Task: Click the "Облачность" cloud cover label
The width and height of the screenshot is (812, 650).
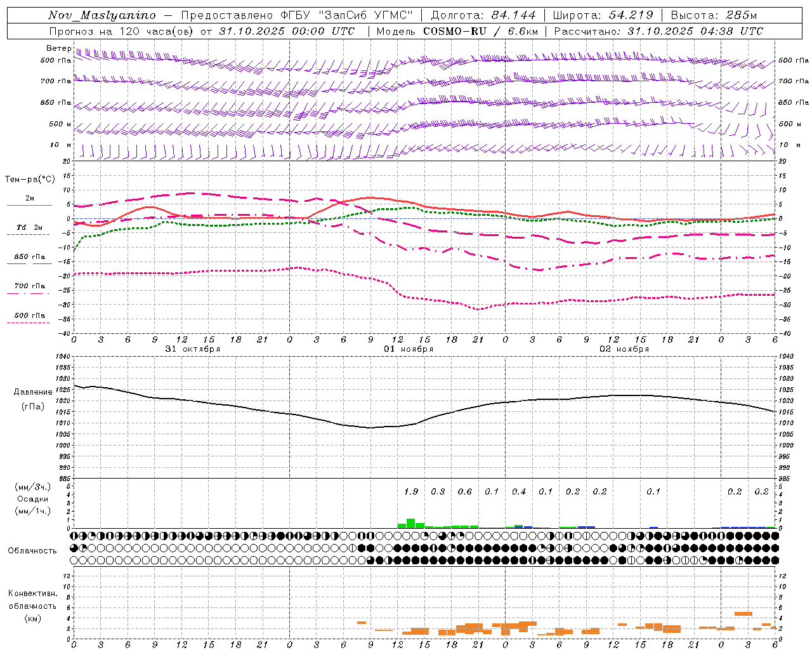Action: 32,550
